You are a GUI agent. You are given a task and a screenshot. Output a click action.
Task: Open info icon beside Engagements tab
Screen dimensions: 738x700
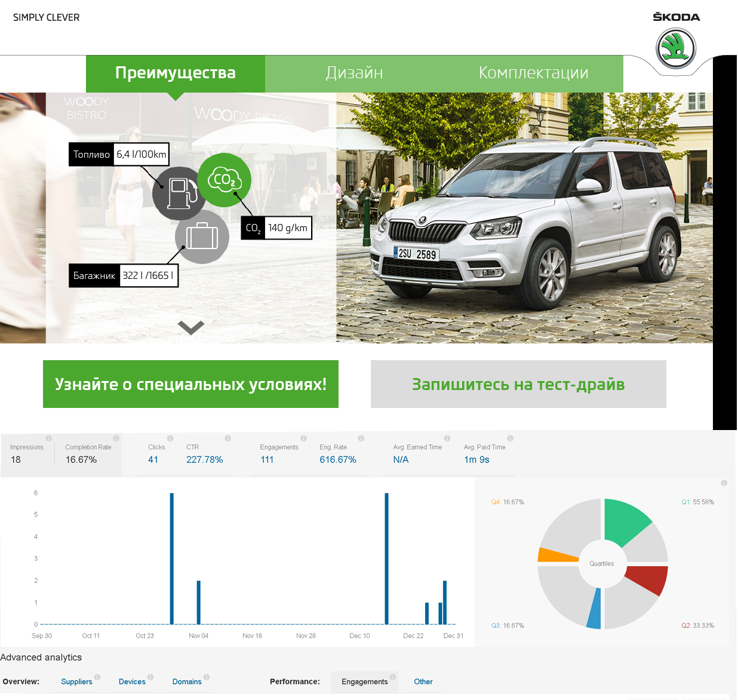[393, 677]
